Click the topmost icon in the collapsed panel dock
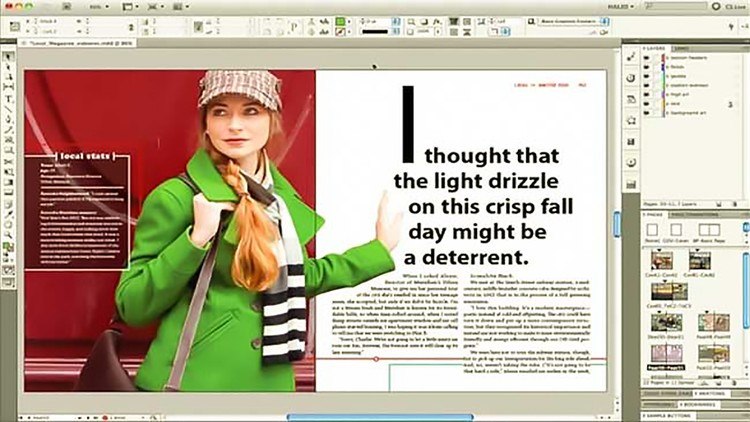 tap(632, 55)
